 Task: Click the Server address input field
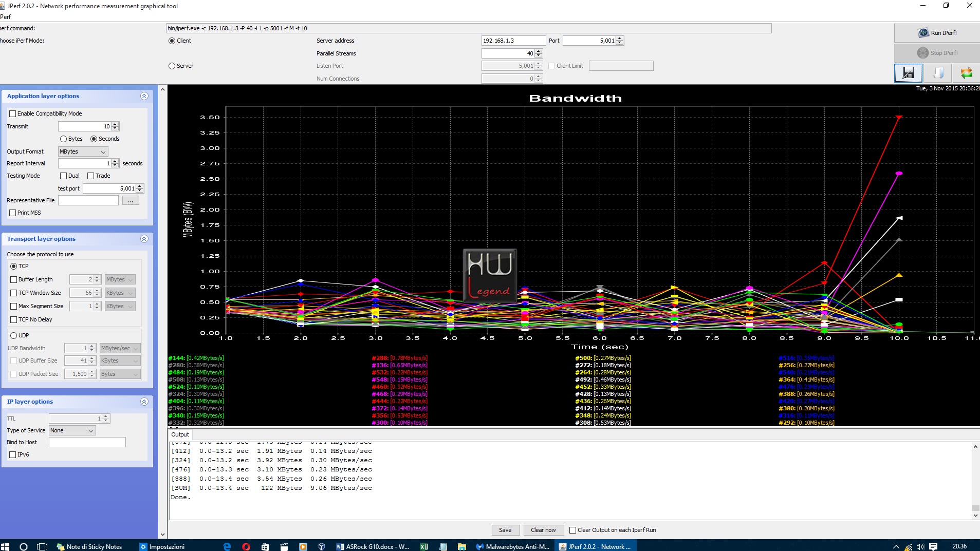point(513,41)
